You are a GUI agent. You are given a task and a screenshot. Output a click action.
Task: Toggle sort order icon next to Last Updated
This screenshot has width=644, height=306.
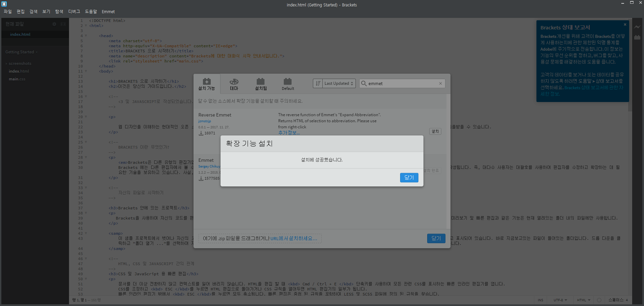point(318,83)
